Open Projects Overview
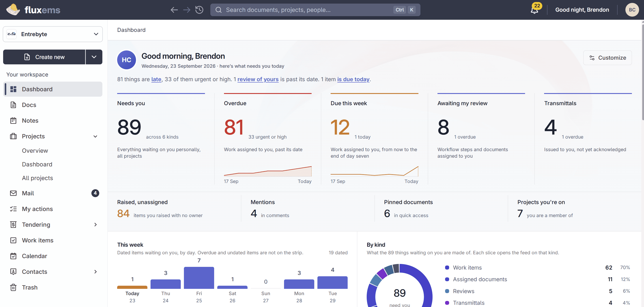The width and height of the screenshot is (644, 307). click(x=35, y=151)
